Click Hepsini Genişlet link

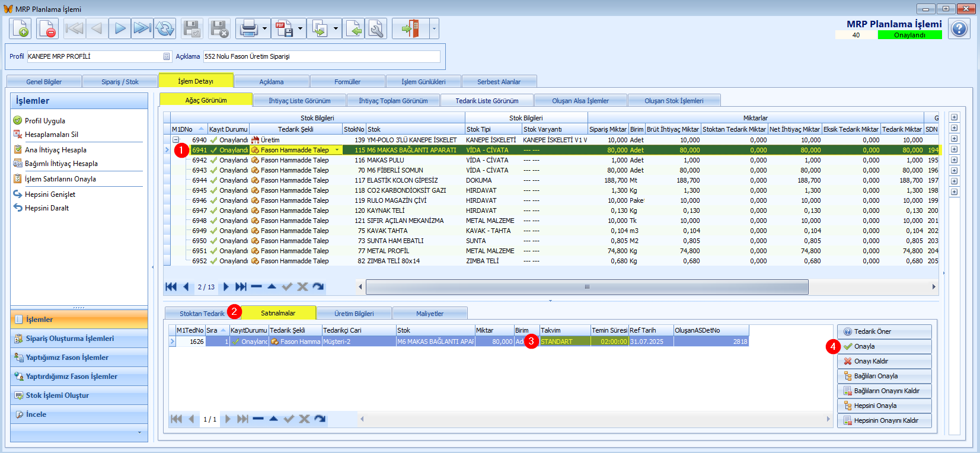point(50,194)
